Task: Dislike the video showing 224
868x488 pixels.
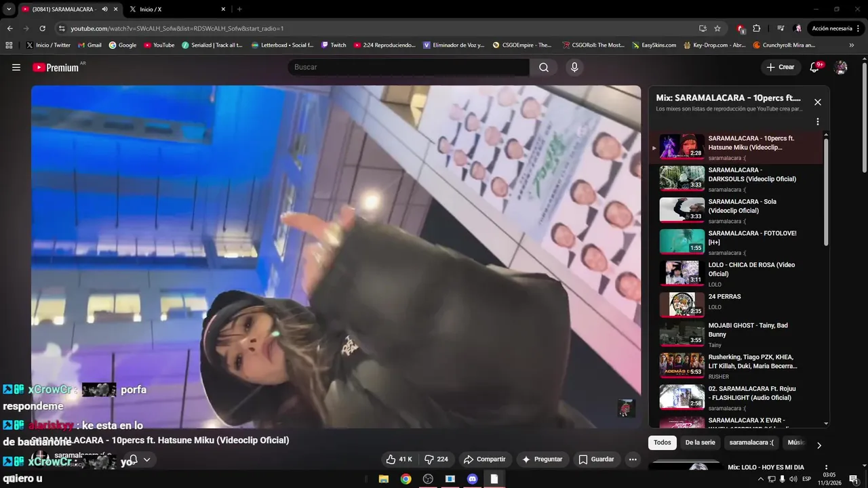Action: tap(436, 459)
